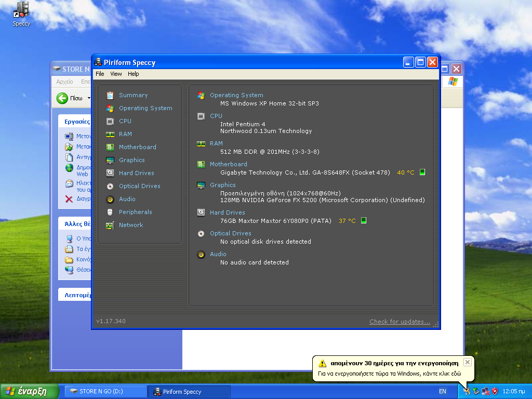Select the Audio section in sidebar
Screen dimensions: 532x399
pyautogui.click(x=127, y=199)
